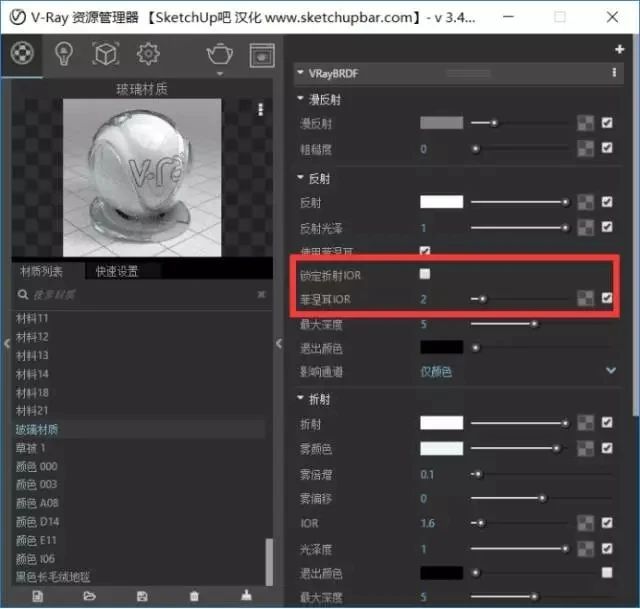The image size is (640, 609).
Task: Show the frame buffer window icon
Action: click(x=262, y=55)
